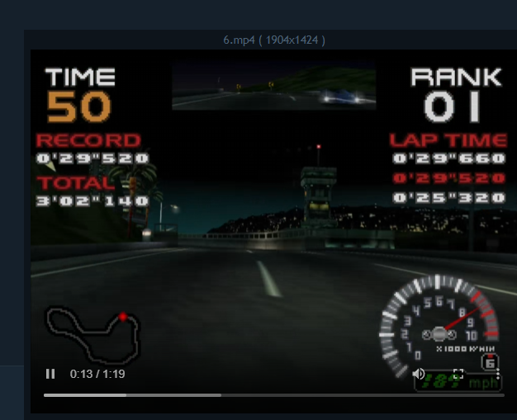The height and width of the screenshot is (420, 517).
Task: Click the red LAP TIME heading
Action: (x=448, y=140)
